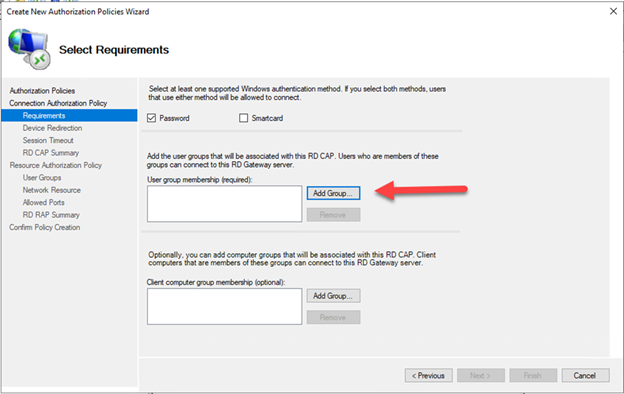The image size is (624, 394).
Task: Add a group to user group membership
Action: tap(333, 193)
